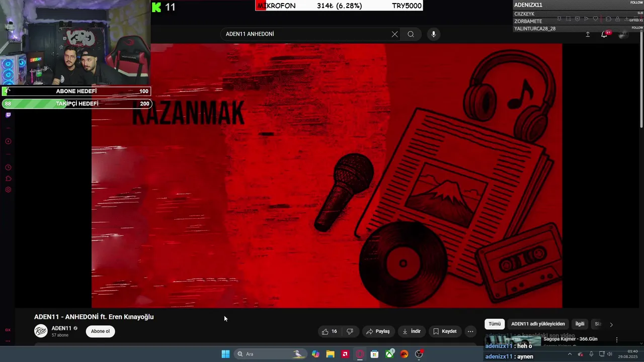Click CIIZKEYK in the events list

524,14
